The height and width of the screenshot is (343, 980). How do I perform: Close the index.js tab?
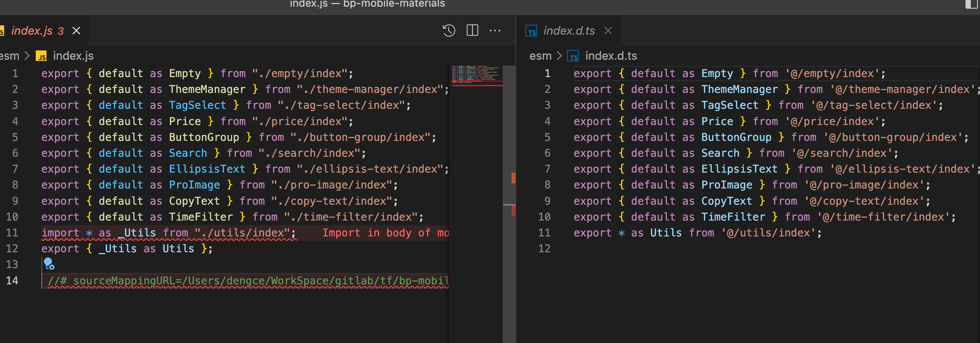point(76,31)
